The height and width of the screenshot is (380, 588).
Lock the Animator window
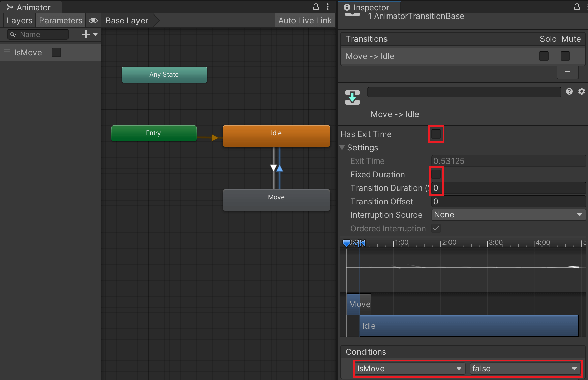(x=316, y=7)
